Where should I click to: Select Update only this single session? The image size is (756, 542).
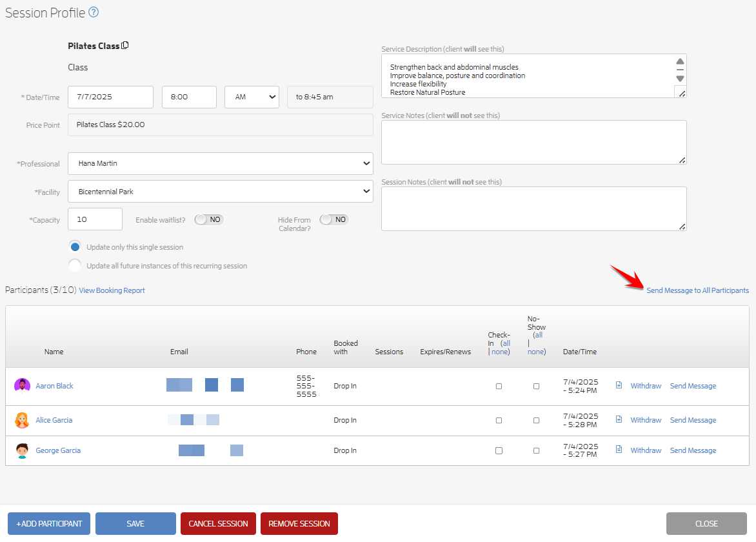point(75,247)
